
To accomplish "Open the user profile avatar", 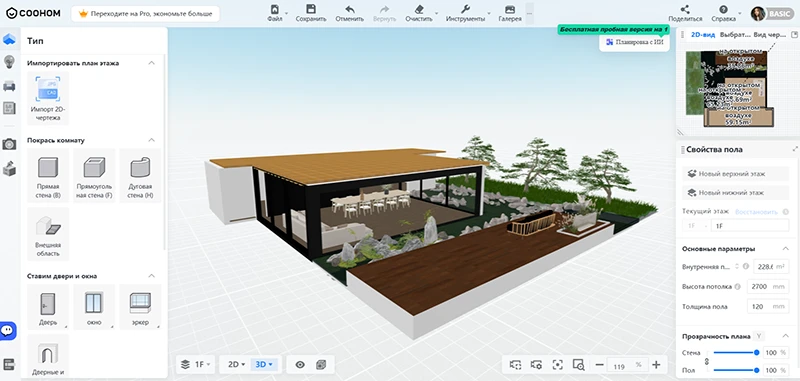I will point(758,14).
